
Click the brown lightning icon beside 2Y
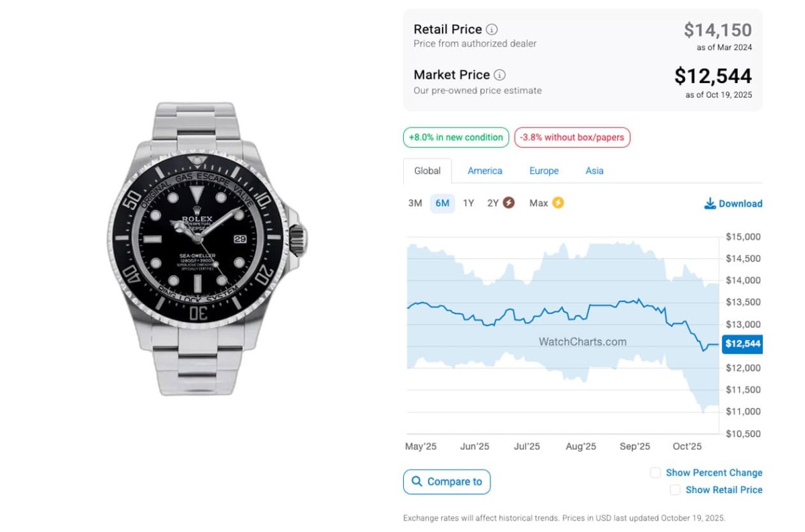(508, 203)
